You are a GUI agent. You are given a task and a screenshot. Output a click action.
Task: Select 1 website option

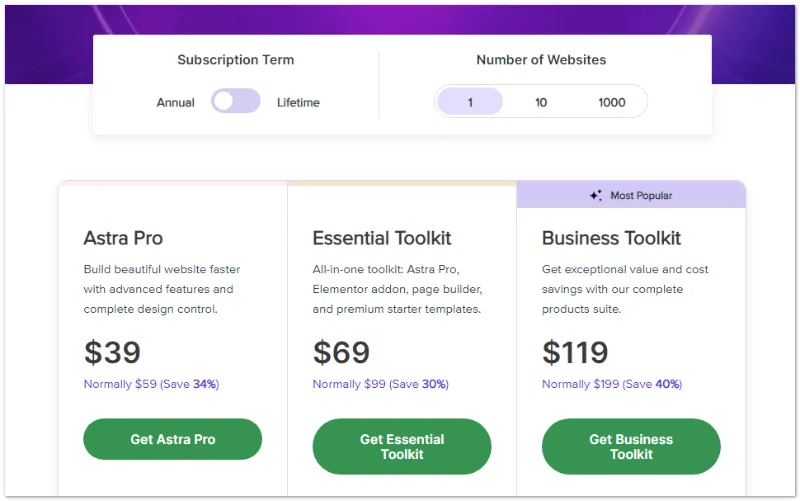coord(470,102)
